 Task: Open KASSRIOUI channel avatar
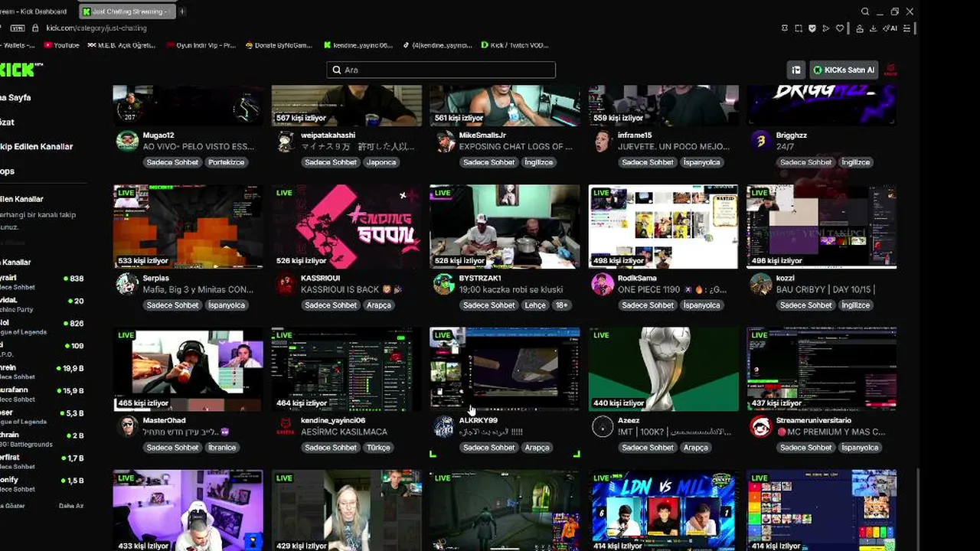tap(286, 284)
